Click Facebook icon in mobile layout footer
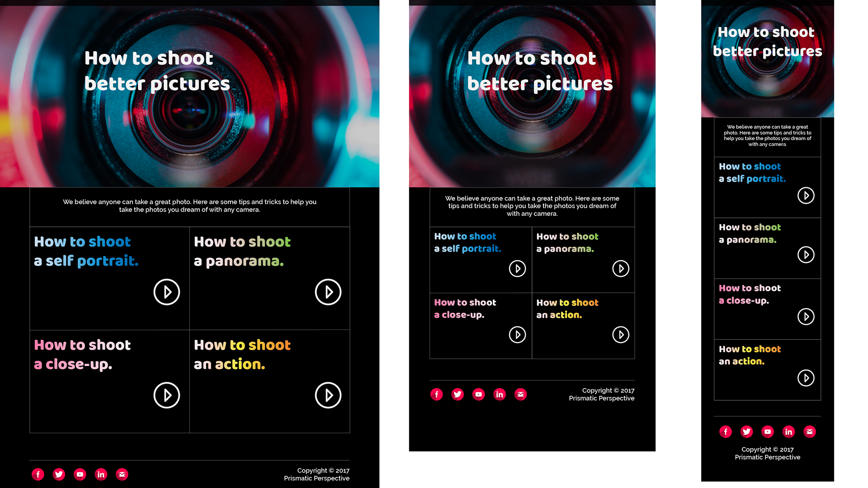 [x=726, y=432]
